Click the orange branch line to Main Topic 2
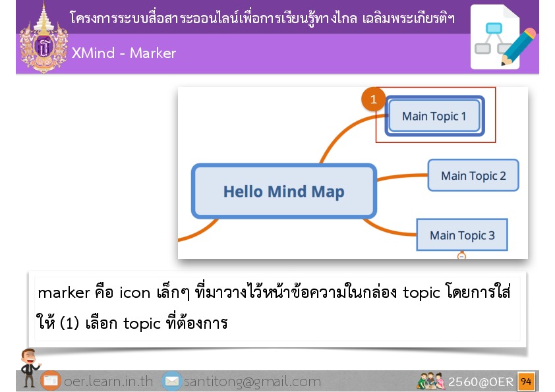Viewport: 555px width, 392px height. pyautogui.click(x=402, y=177)
